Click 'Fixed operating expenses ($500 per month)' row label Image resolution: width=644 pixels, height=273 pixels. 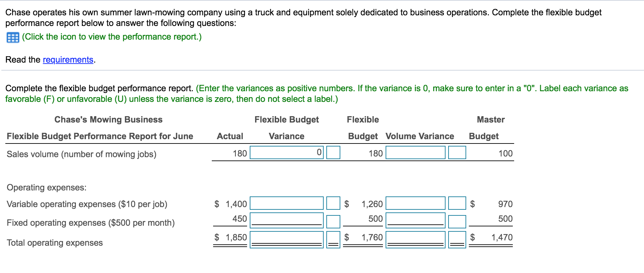(91, 223)
